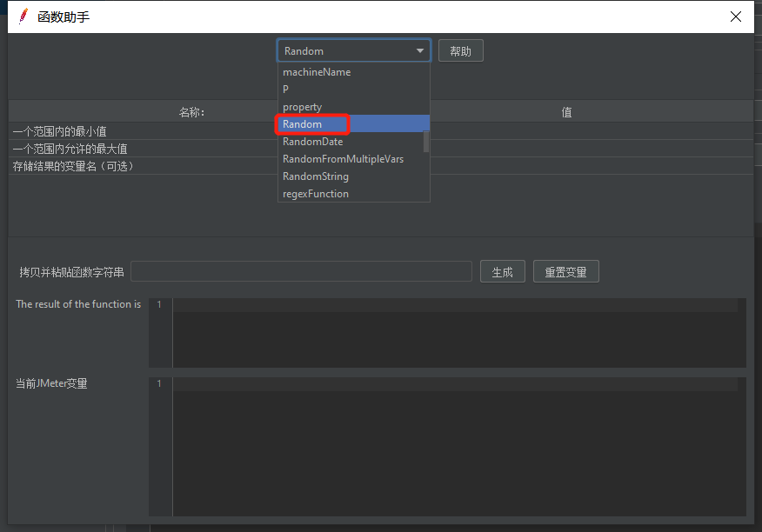Click the 名称 column header
Screen dimensions: 762x532
click(191, 112)
